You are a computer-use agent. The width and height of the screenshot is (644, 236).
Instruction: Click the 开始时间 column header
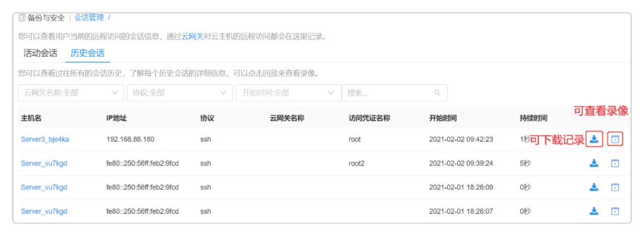point(443,118)
